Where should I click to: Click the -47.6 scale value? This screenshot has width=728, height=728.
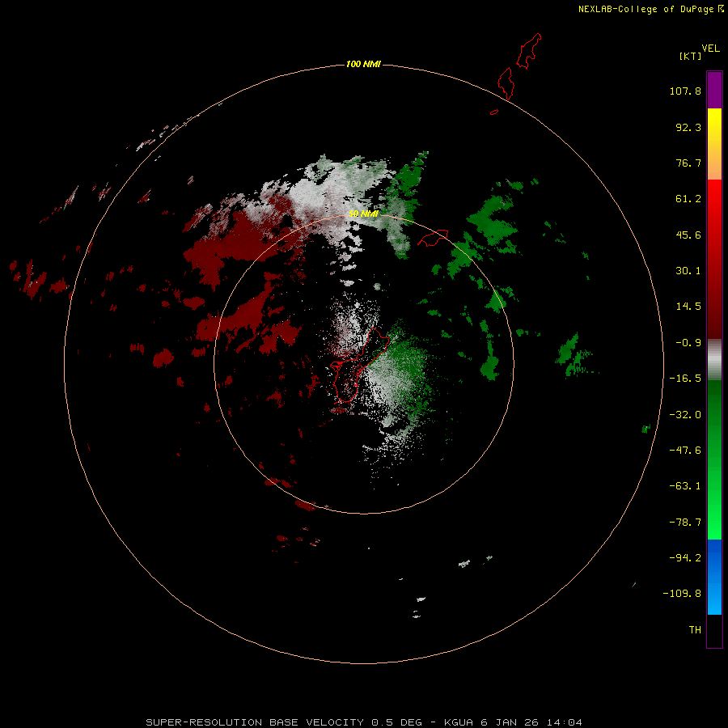[685, 451]
